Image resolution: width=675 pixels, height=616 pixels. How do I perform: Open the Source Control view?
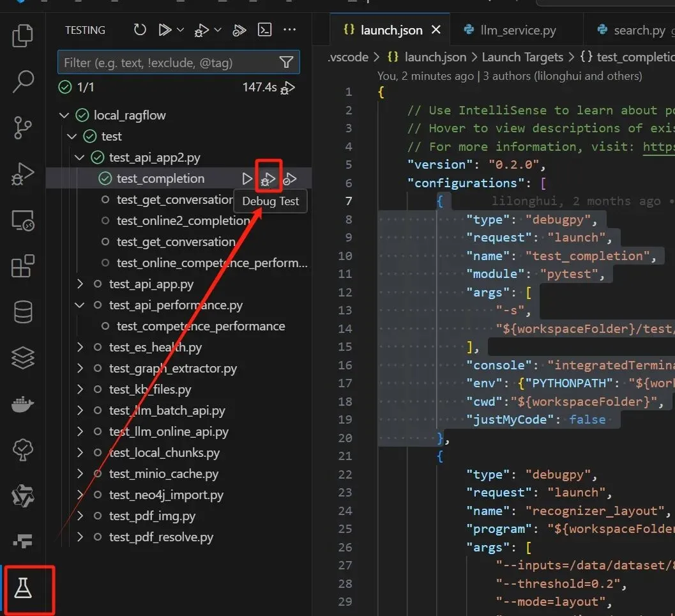tap(22, 128)
